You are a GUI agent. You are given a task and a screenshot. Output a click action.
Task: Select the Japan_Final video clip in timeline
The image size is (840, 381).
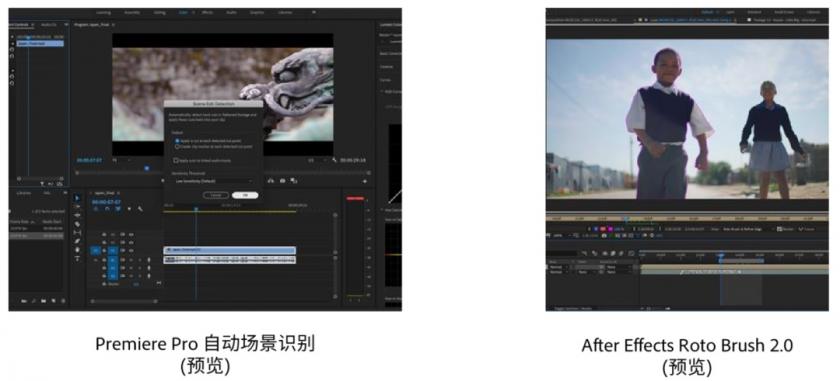[229, 250]
